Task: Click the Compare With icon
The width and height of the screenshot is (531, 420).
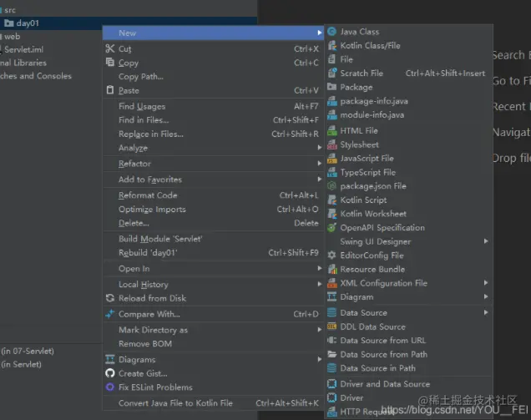Action: click(109, 314)
